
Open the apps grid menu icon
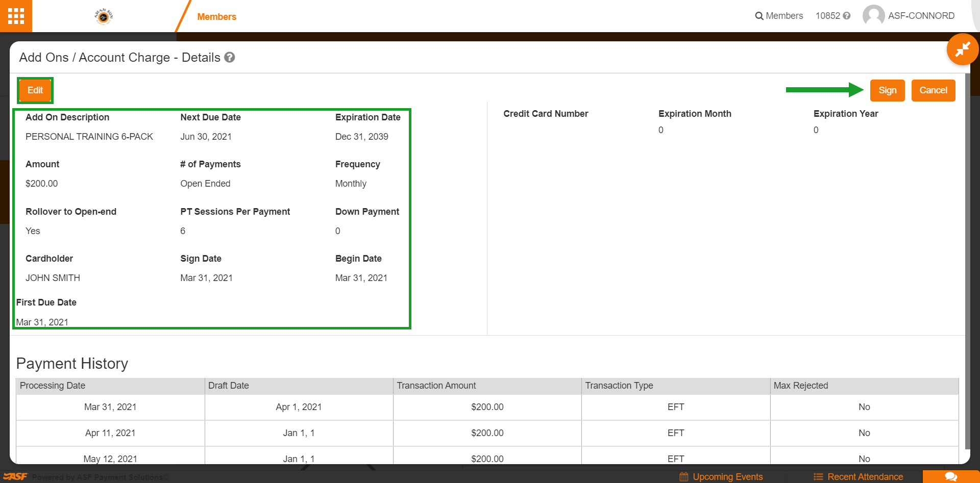[16, 16]
